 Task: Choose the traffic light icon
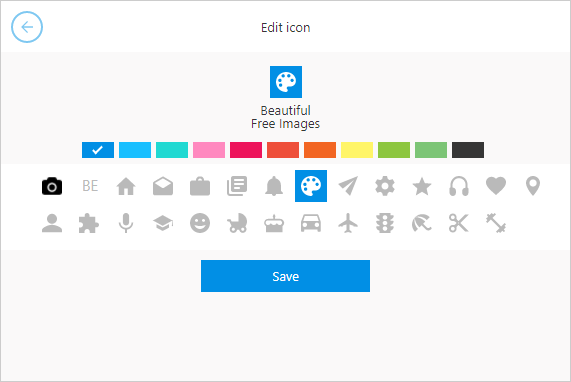pyautogui.click(x=385, y=223)
